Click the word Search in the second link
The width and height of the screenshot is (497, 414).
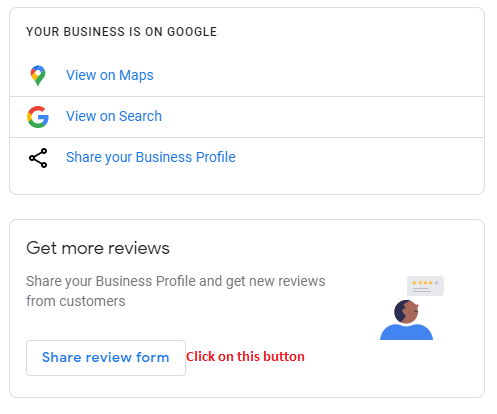point(140,116)
